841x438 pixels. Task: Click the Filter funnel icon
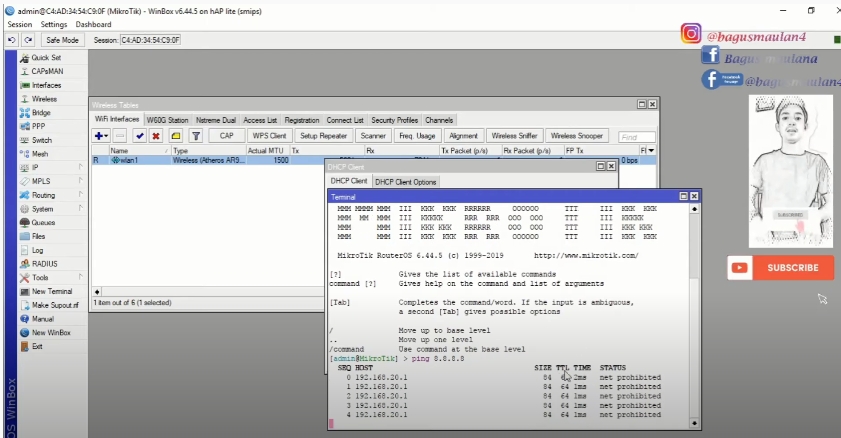196,136
